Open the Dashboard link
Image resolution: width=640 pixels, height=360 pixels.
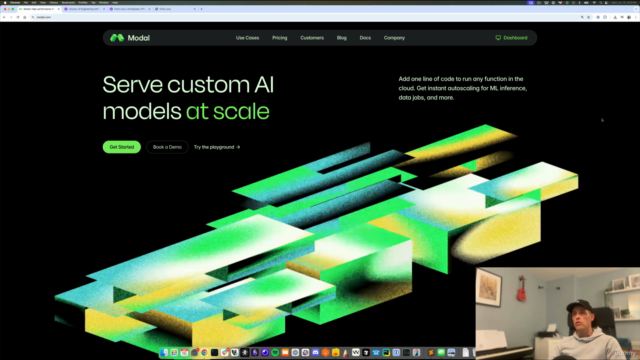click(511, 38)
